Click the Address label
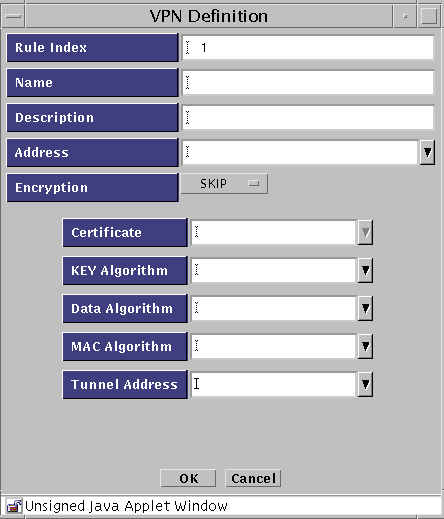The image size is (444, 519). 92,152
